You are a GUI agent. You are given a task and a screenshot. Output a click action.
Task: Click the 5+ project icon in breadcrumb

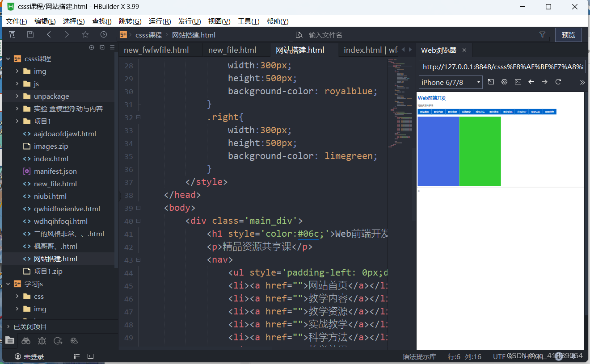click(x=123, y=35)
